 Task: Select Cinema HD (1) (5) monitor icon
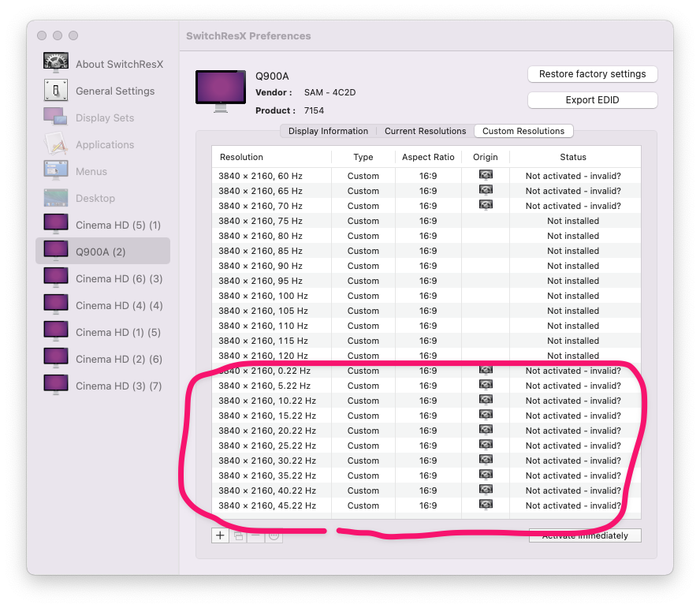(x=56, y=331)
